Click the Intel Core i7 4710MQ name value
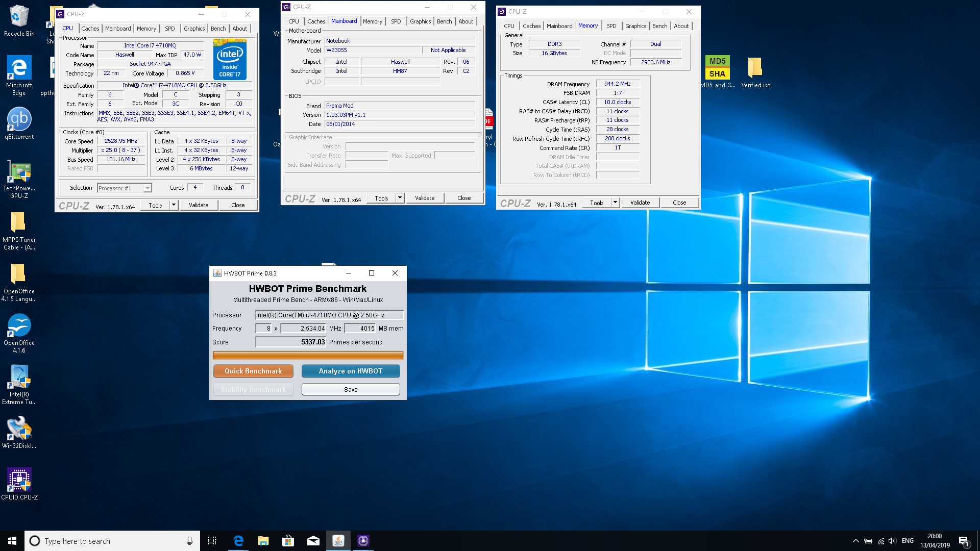 (150, 45)
